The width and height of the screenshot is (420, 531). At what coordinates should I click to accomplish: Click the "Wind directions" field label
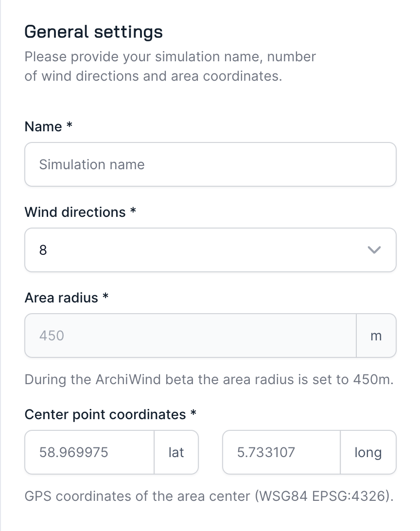[x=75, y=212]
